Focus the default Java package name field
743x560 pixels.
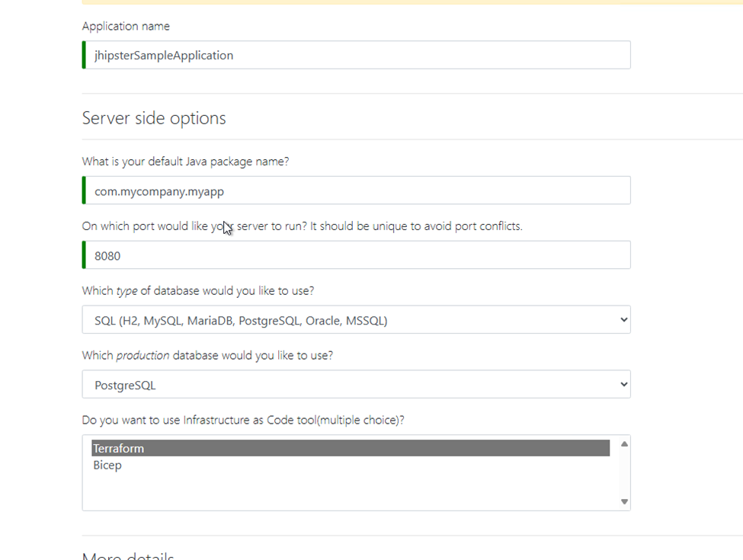coord(356,190)
